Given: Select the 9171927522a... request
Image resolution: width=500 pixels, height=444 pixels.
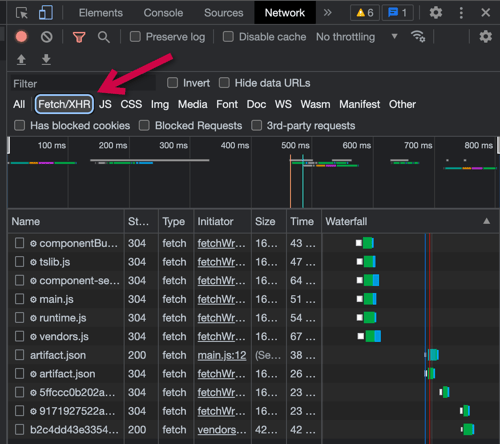Looking at the screenshot, I should click(77, 411).
